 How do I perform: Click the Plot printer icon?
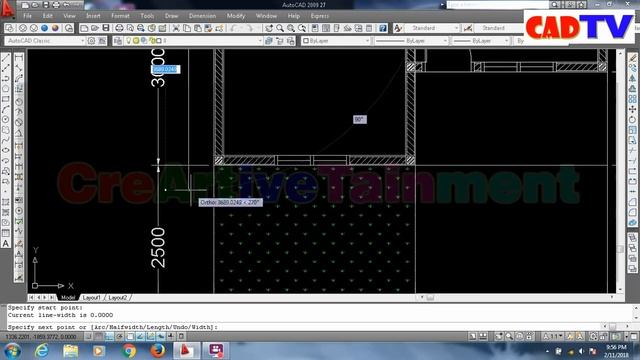pyautogui.click(x=119, y=28)
